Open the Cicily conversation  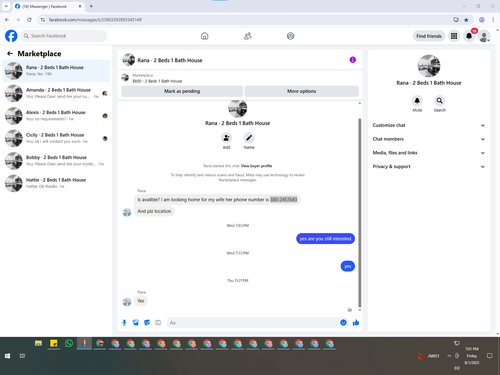56,138
